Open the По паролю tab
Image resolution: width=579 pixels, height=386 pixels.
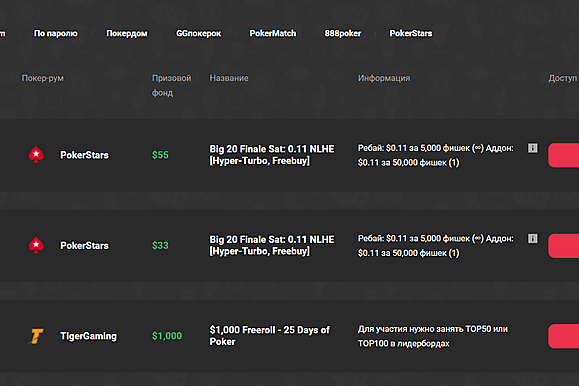click(x=56, y=34)
